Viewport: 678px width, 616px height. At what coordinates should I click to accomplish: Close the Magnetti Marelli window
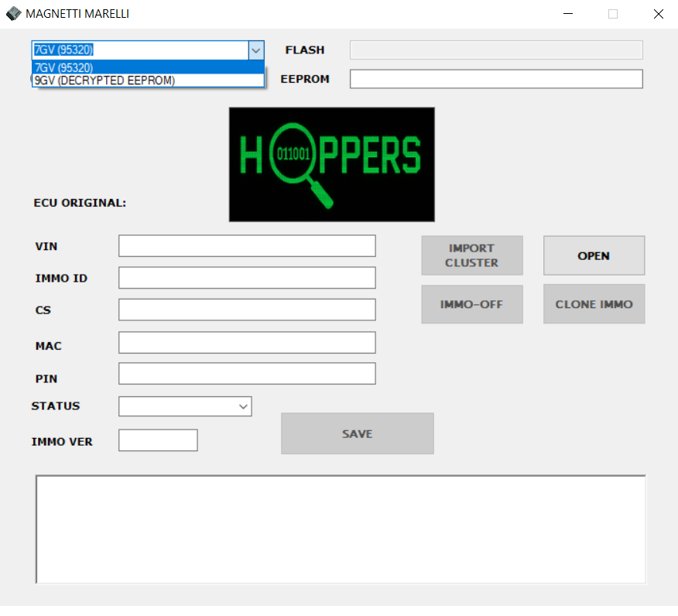click(x=659, y=14)
